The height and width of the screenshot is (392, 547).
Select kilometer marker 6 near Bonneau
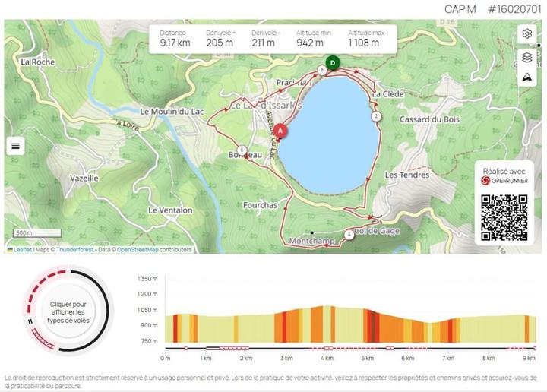coord(242,150)
